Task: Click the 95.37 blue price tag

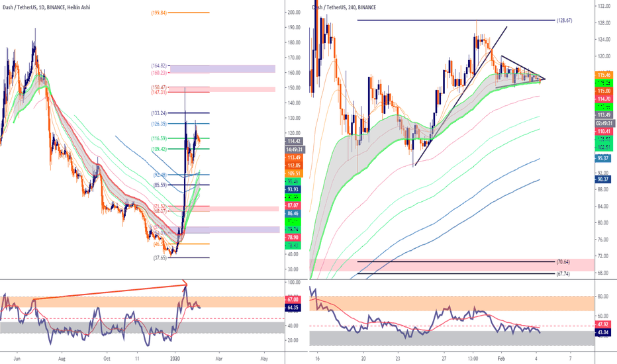Action: coord(602,158)
